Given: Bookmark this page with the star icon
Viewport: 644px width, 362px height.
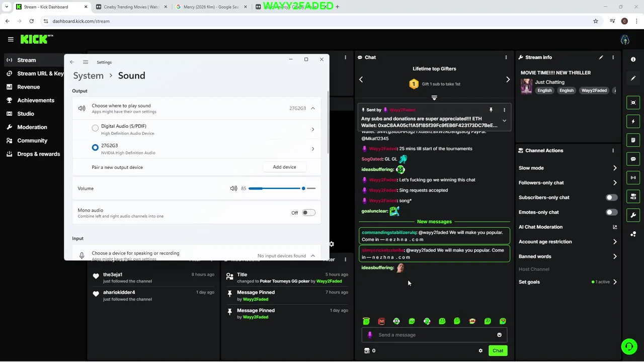Looking at the screenshot, I should tap(596, 21).
